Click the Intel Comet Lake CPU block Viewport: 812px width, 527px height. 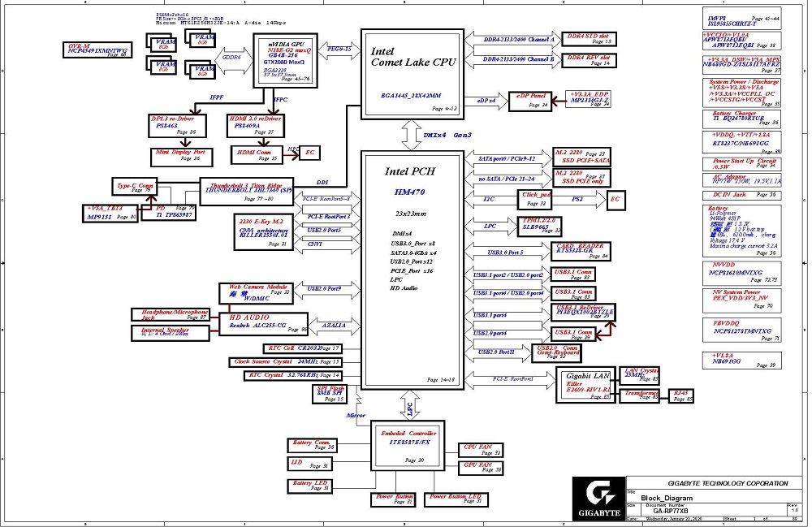(x=412, y=71)
